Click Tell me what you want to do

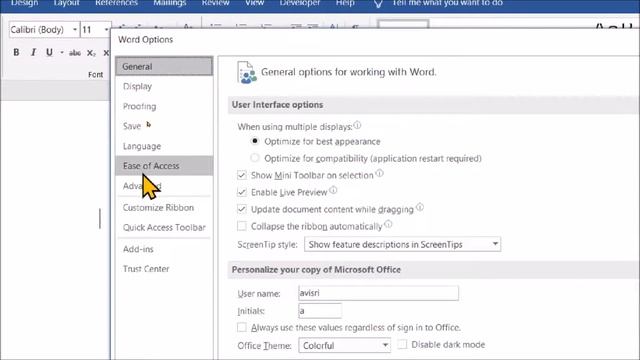pyautogui.click(x=447, y=3)
